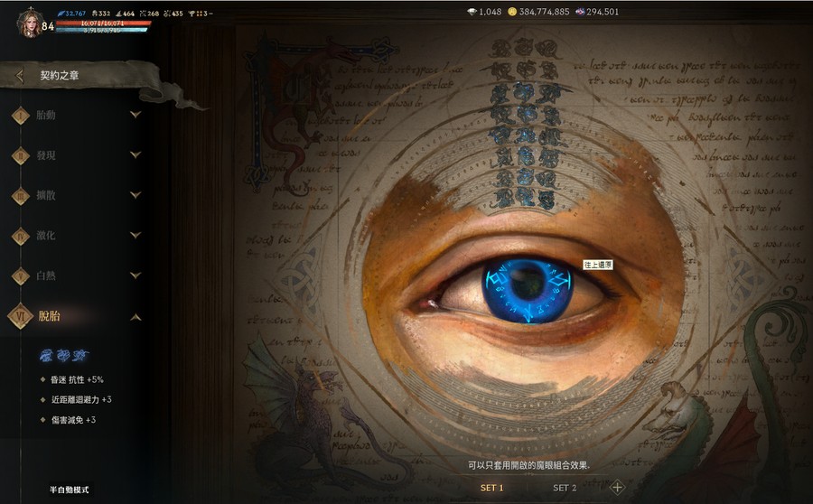Switch to the SET 2 tab
The image size is (813, 504).
[565, 488]
